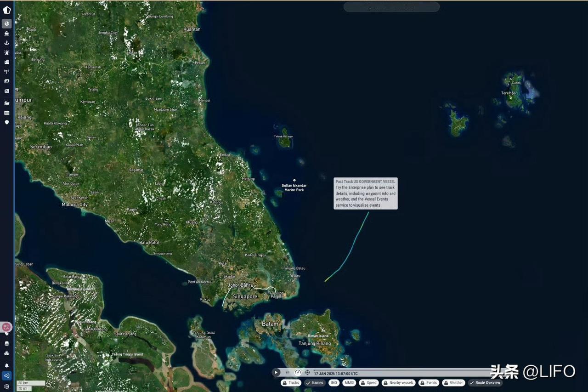Open the photos gallery icon

point(7,81)
